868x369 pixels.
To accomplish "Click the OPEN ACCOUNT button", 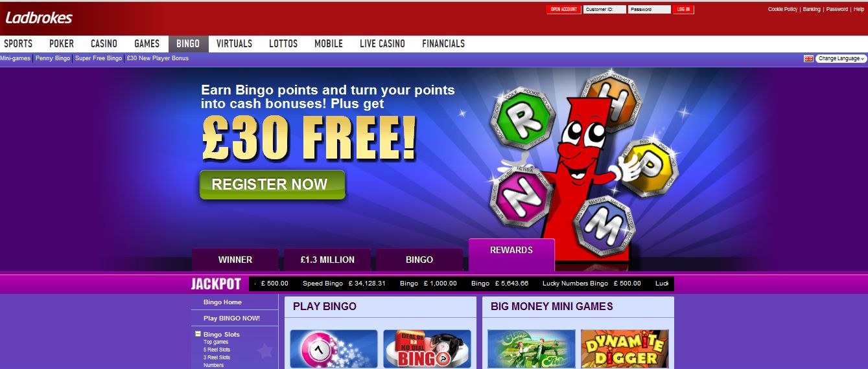I will click(563, 9).
